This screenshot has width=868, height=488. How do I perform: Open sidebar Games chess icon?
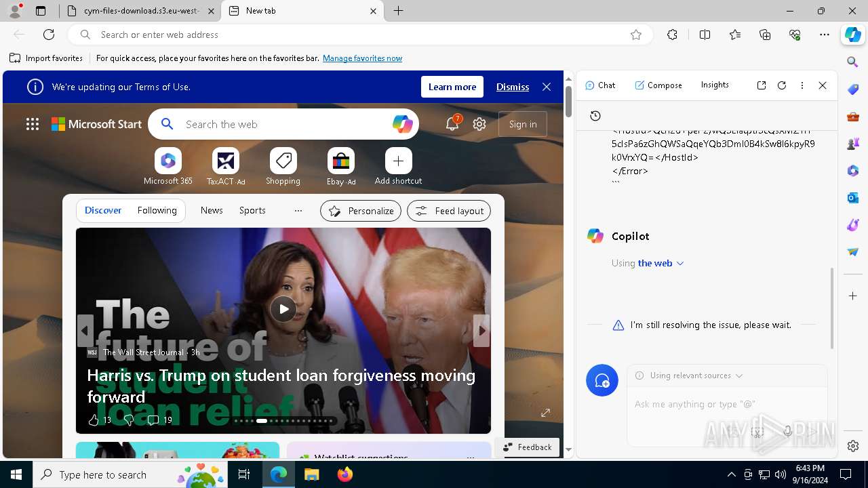[853, 144]
